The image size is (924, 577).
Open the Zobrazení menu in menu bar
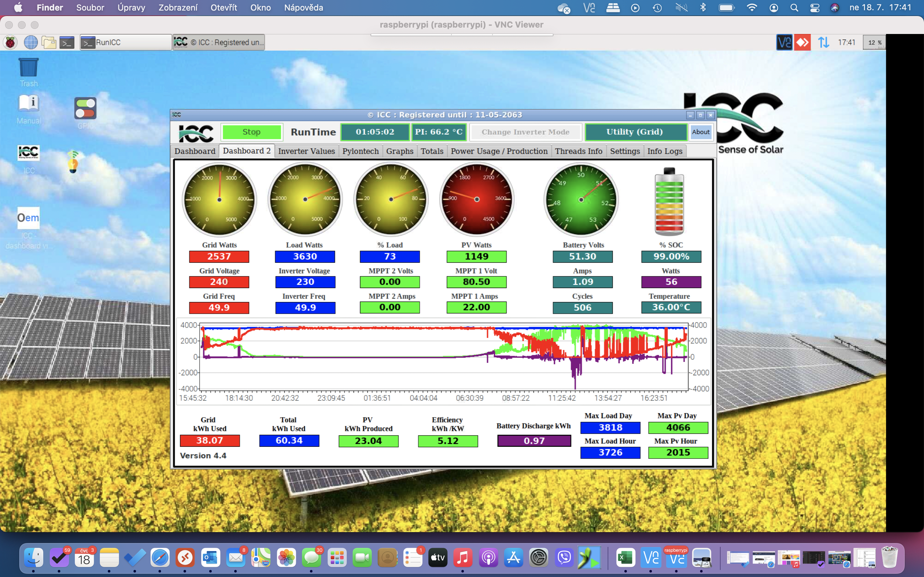pyautogui.click(x=178, y=8)
